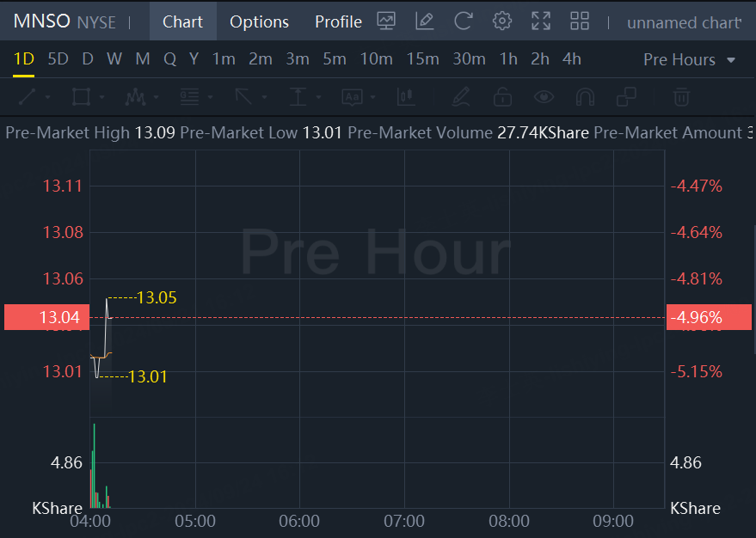Open the Pre Hours dropdown

click(x=689, y=59)
